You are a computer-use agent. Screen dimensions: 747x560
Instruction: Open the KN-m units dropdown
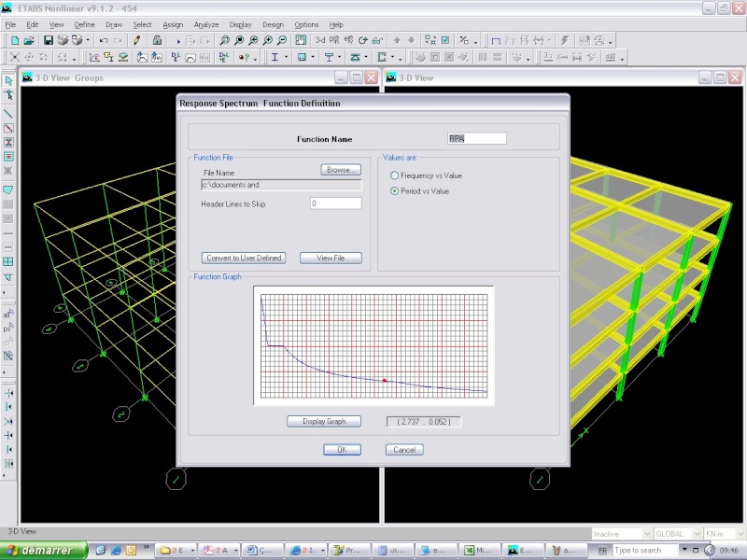(741, 534)
